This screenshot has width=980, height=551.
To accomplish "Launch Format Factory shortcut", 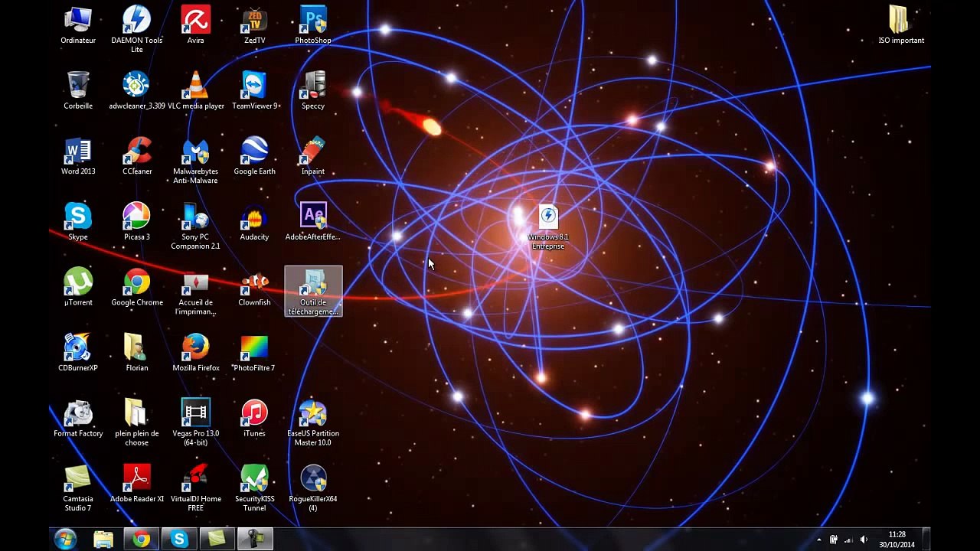I will click(x=78, y=419).
